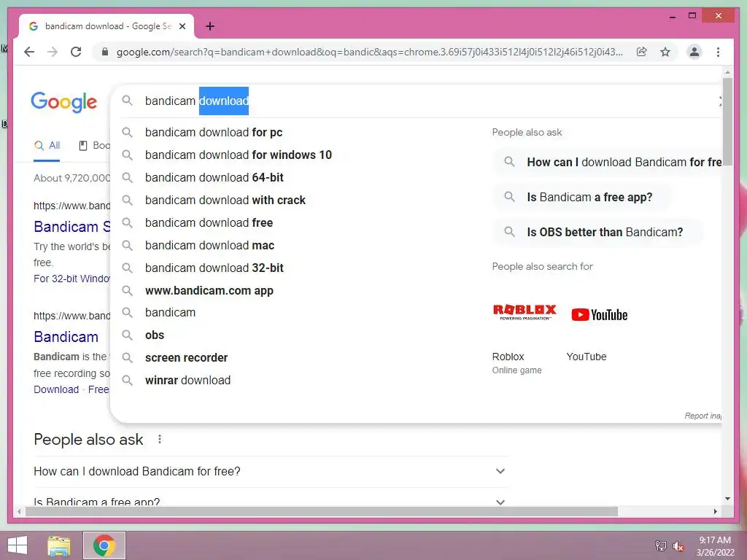Image resolution: width=747 pixels, height=560 pixels.
Task: Choose the 'screen recorder' suggestion
Action: pyautogui.click(x=186, y=357)
